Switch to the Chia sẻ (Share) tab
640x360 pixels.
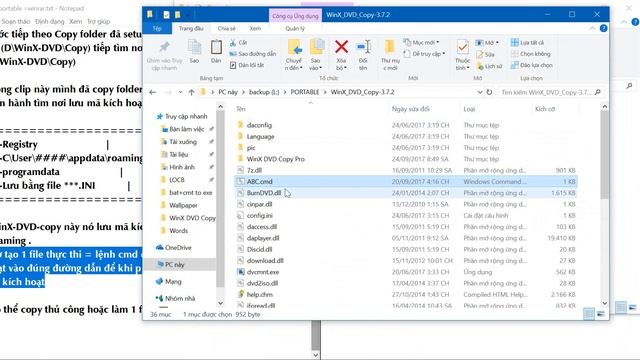pyautogui.click(x=227, y=29)
